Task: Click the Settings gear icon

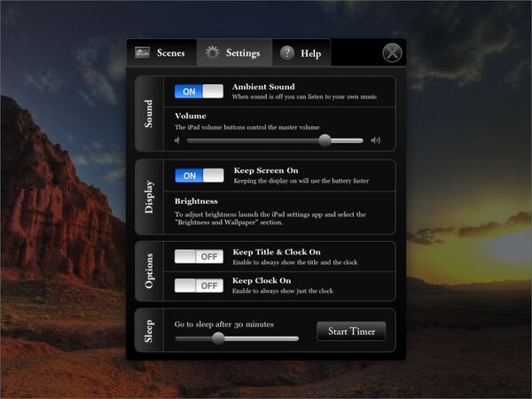Action: click(213, 52)
